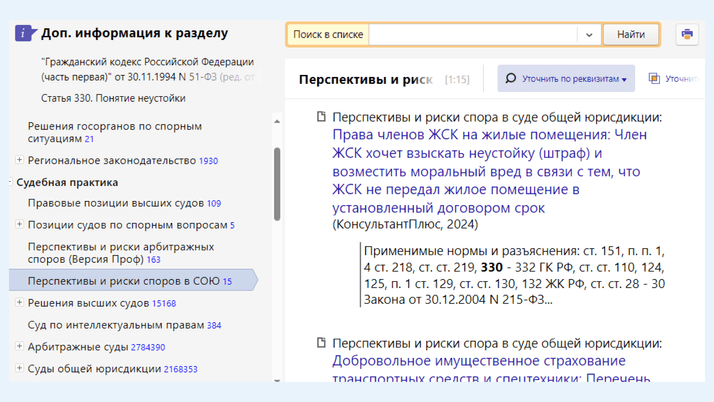
Task: Expand Суды общей юрисдикции node
Action: click(x=19, y=368)
